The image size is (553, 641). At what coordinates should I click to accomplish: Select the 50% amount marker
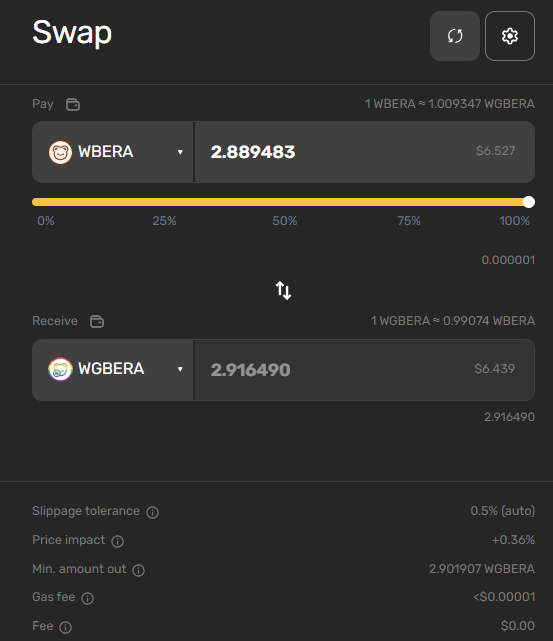tap(284, 221)
